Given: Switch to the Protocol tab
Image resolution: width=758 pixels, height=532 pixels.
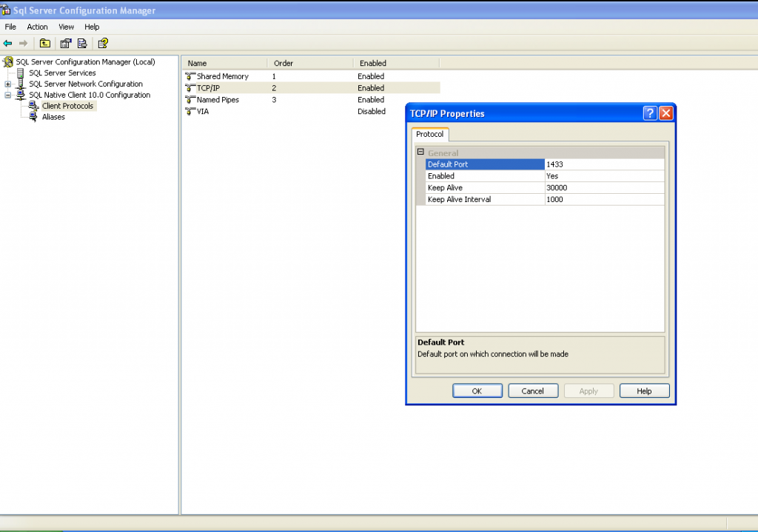Looking at the screenshot, I should click(430, 135).
